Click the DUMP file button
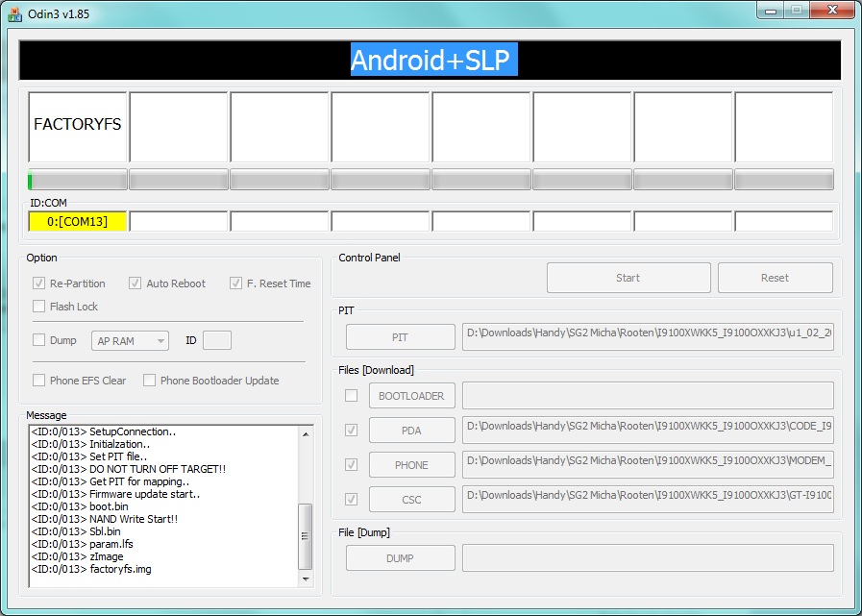The width and height of the screenshot is (862, 616). [x=400, y=558]
